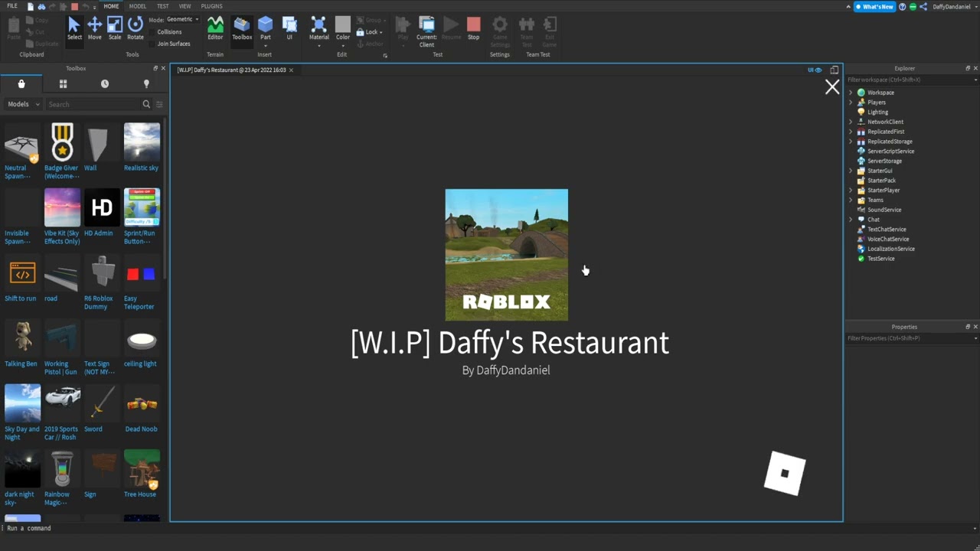Select SoundService in Explorer
Screen dimensions: 980x551
point(879,210)
